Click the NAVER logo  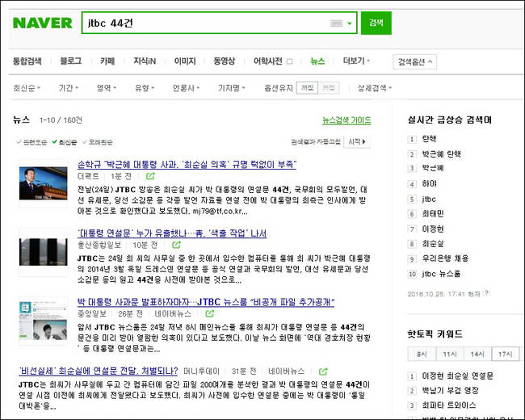pyautogui.click(x=42, y=23)
